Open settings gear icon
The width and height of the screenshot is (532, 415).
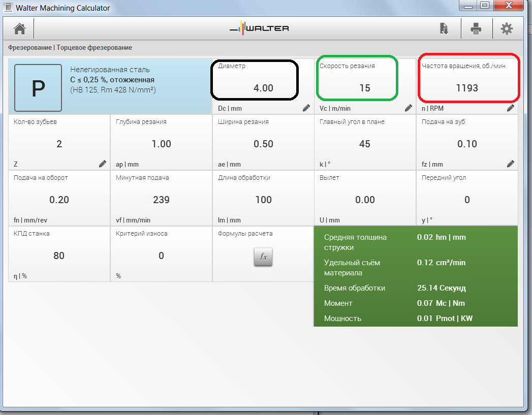tap(507, 29)
